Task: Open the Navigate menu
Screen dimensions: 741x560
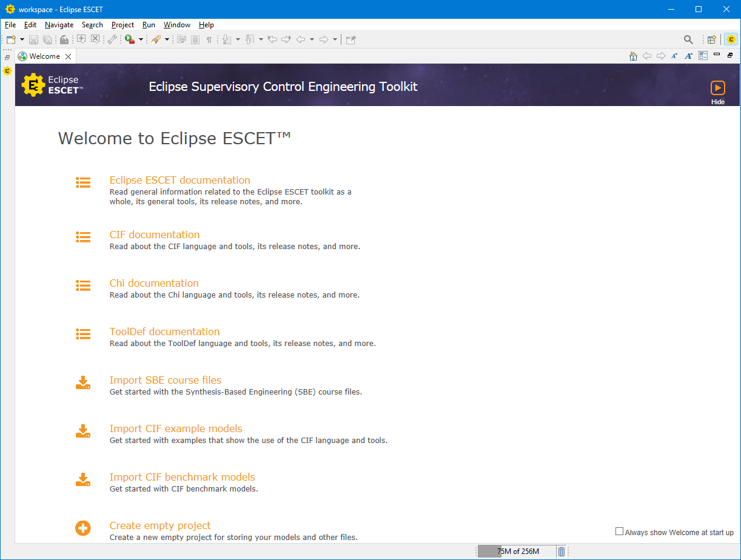Action: (x=59, y=25)
